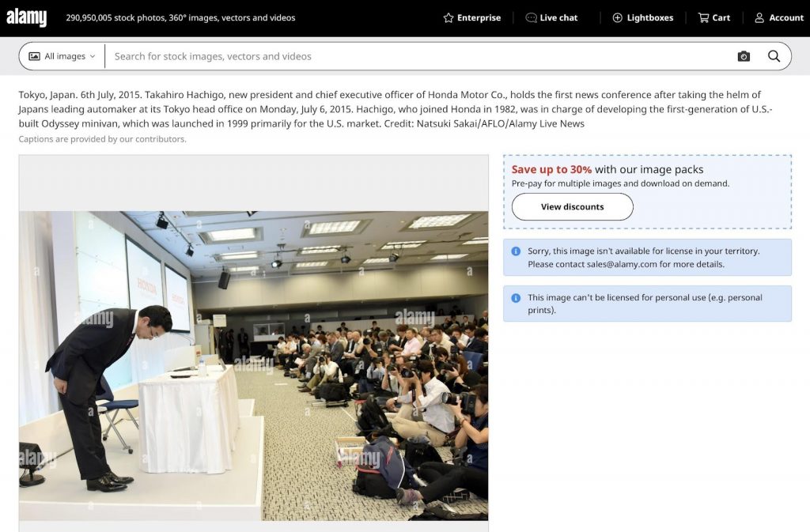Click info icon in personal use notice

point(516,298)
